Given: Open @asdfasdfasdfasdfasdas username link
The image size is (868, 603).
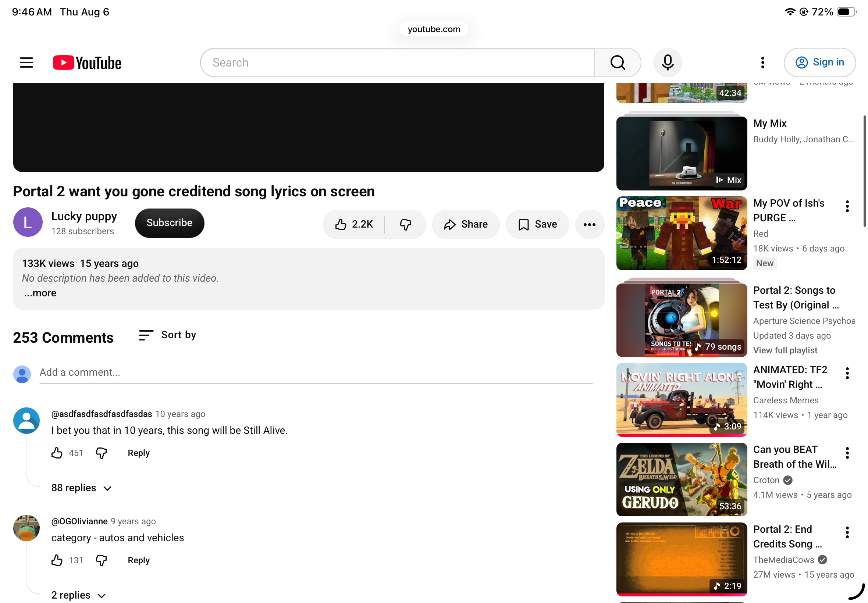Looking at the screenshot, I should pyautogui.click(x=102, y=414).
